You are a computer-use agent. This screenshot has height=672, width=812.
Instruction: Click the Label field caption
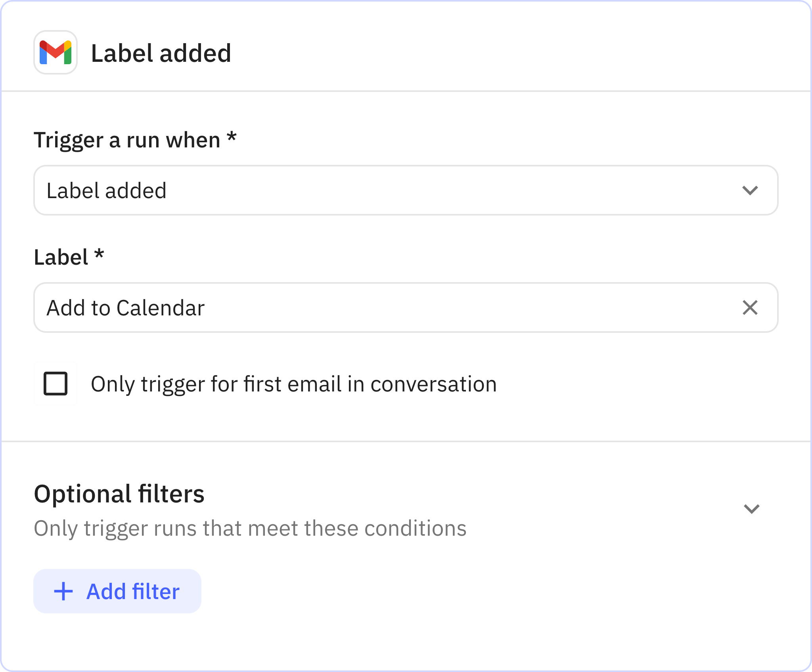coord(61,257)
